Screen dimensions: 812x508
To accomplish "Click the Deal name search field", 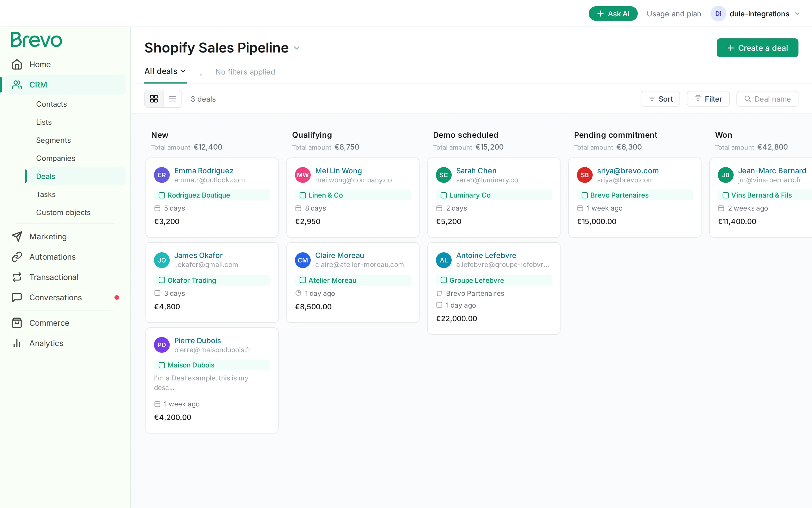I will (767, 99).
